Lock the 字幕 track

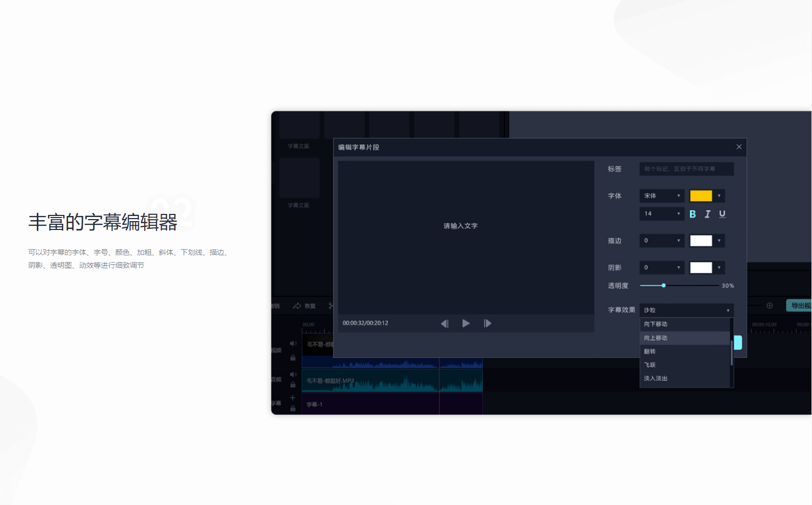293,409
